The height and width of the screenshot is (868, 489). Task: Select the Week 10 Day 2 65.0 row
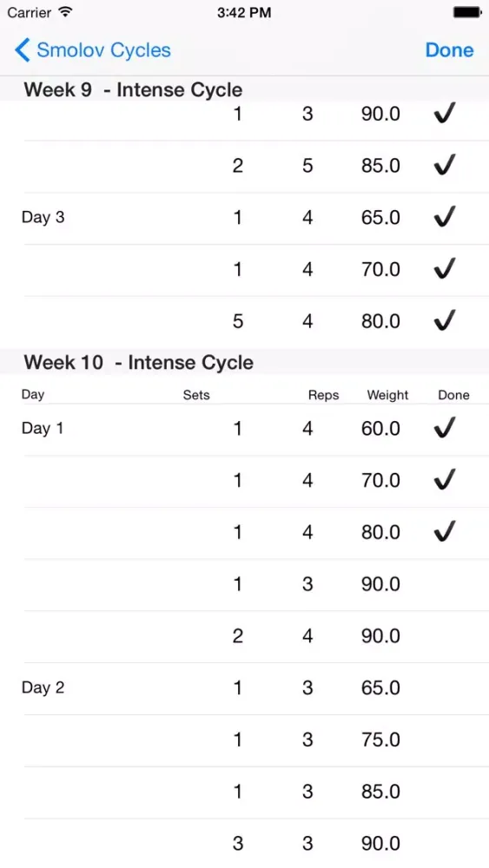tap(244, 688)
